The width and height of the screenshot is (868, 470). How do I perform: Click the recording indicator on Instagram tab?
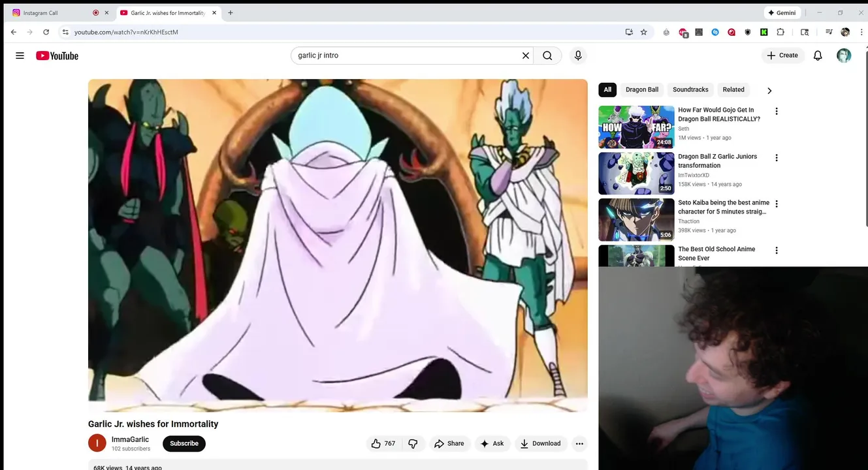[x=95, y=12]
